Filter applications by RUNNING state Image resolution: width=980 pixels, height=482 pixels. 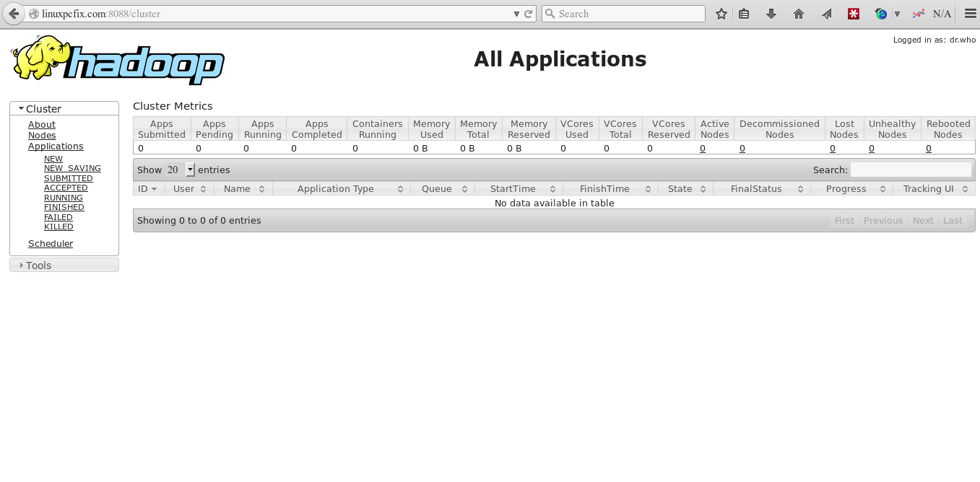(64, 198)
